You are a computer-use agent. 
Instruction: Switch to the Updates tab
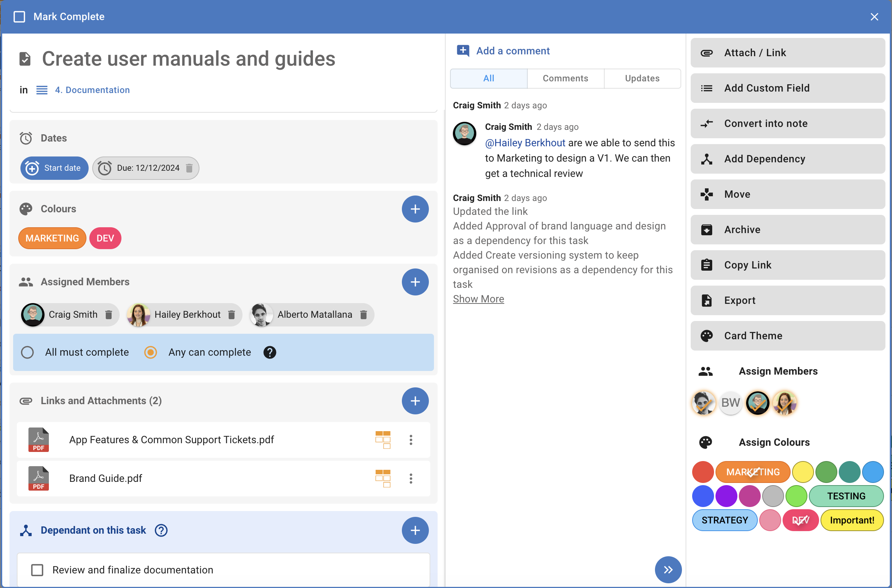tap(642, 78)
